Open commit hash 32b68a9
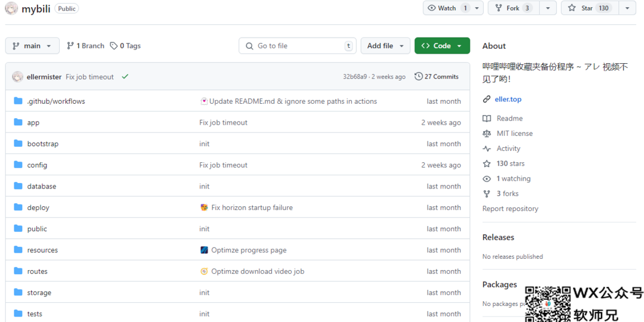644x322 pixels. pyautogui.click(x=355, y=77)
